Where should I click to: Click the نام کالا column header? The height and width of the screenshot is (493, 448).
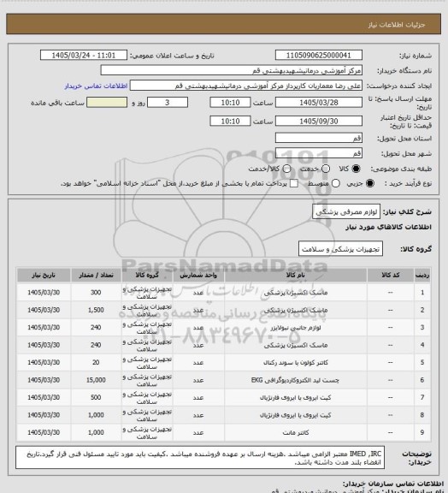point(296,275)
